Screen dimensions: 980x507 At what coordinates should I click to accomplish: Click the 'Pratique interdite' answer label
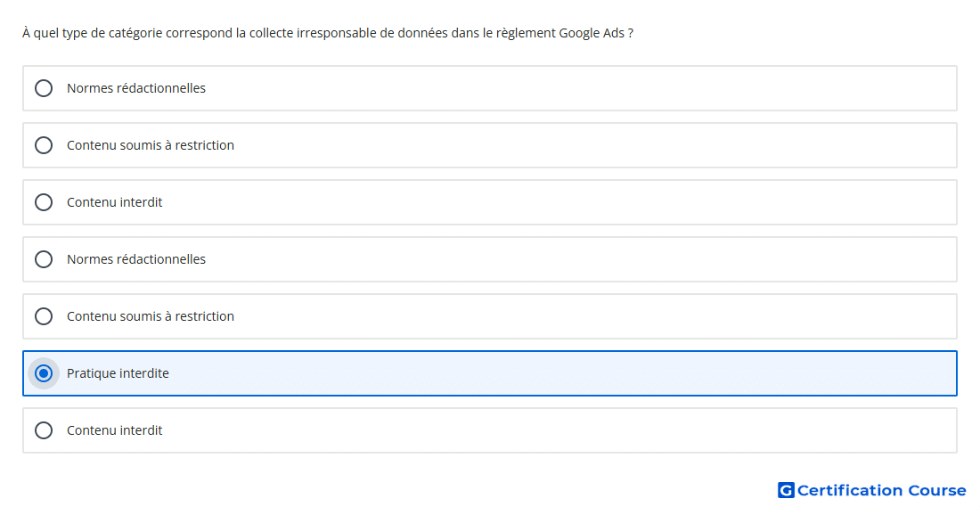pyautogui.click(x=118, y=373)
